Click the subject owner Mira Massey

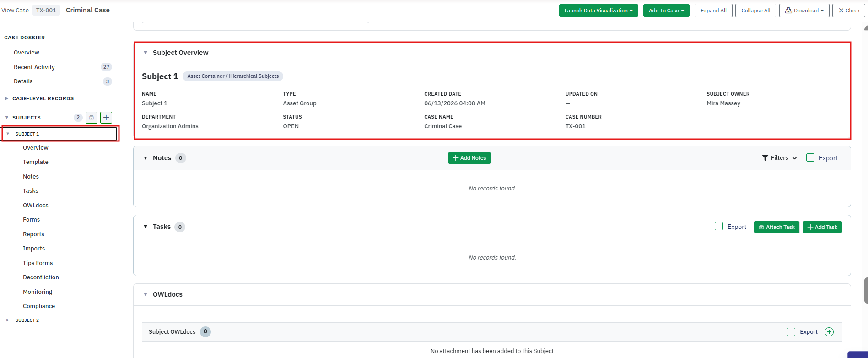[x=723, y=103]
